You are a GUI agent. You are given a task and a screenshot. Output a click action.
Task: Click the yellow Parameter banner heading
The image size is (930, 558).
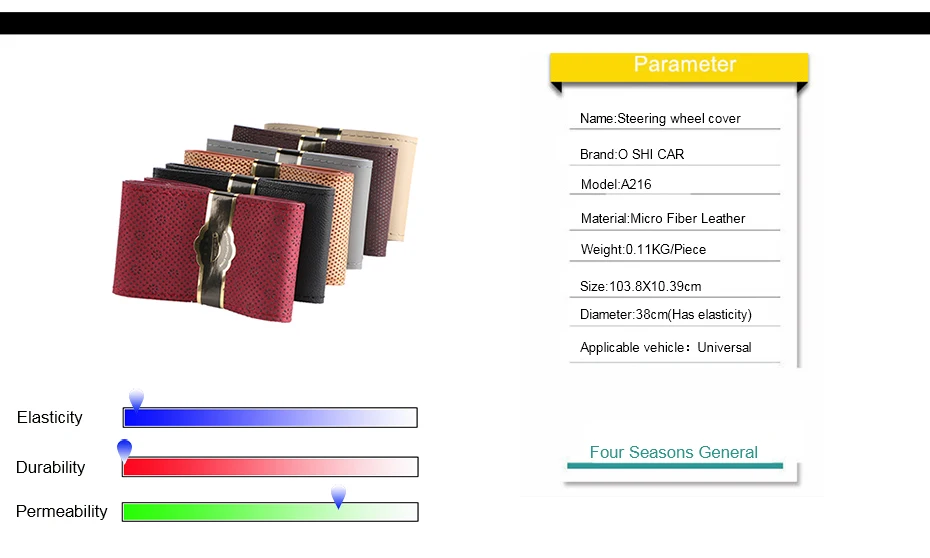679,66
